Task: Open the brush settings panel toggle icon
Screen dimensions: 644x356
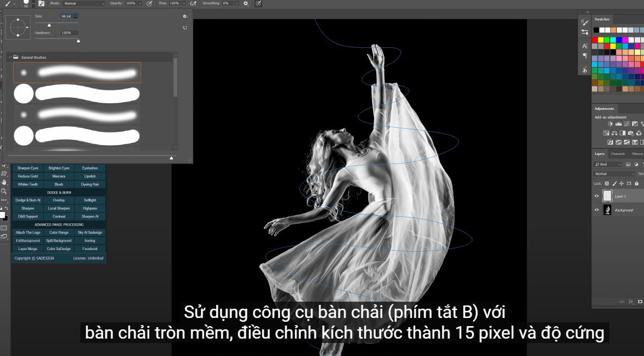Action: (x=41, y=3)
